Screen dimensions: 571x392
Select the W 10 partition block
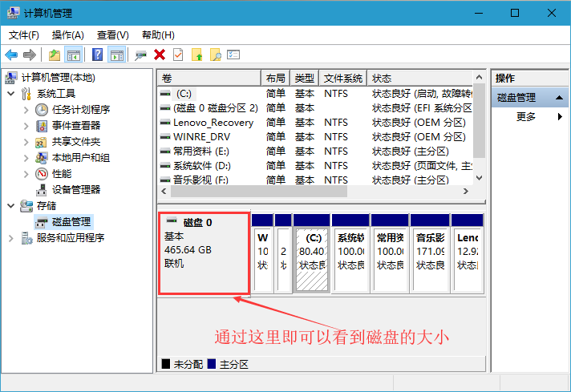(x=262, y=253)
